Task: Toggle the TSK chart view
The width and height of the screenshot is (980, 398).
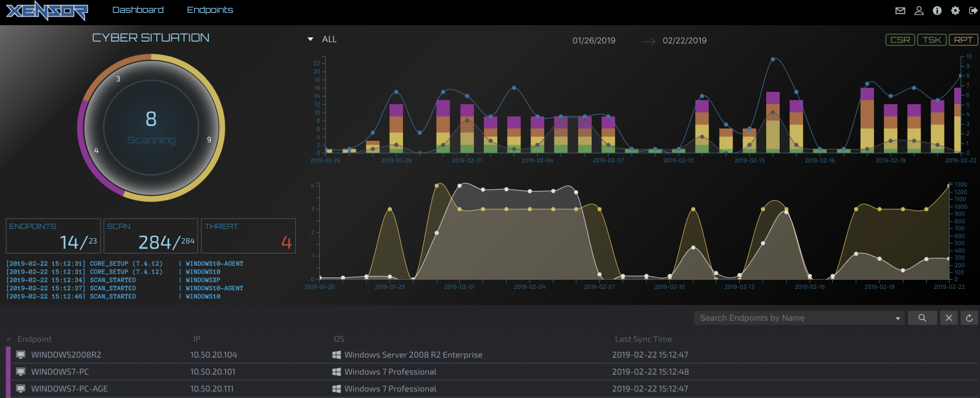Action: click(x=932, y=40)
